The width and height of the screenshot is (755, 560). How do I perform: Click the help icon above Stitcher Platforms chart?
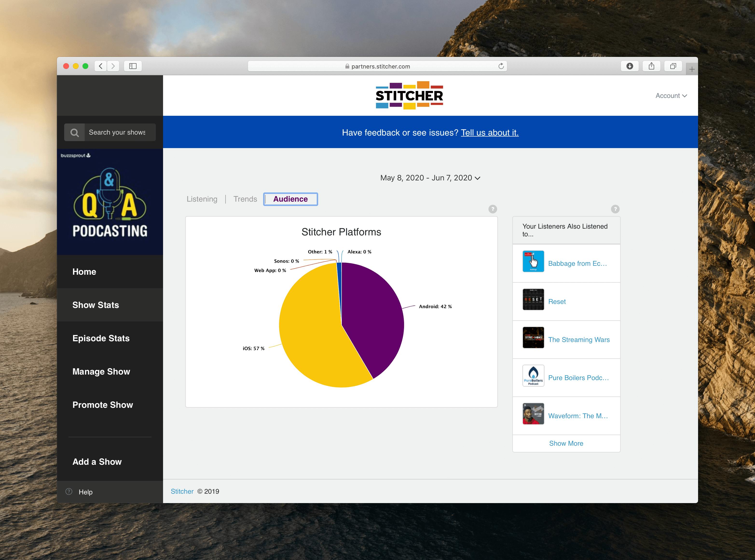point(492,209)
